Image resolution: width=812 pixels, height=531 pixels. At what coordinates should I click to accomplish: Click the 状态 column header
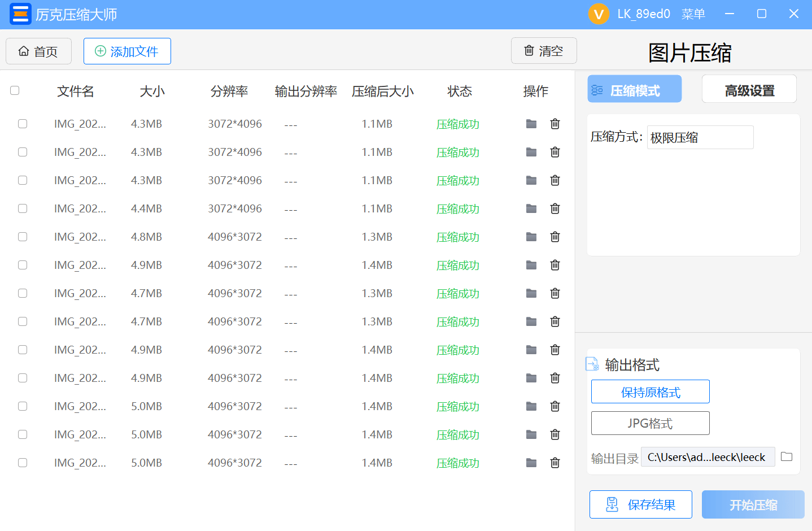coord(460,91)
